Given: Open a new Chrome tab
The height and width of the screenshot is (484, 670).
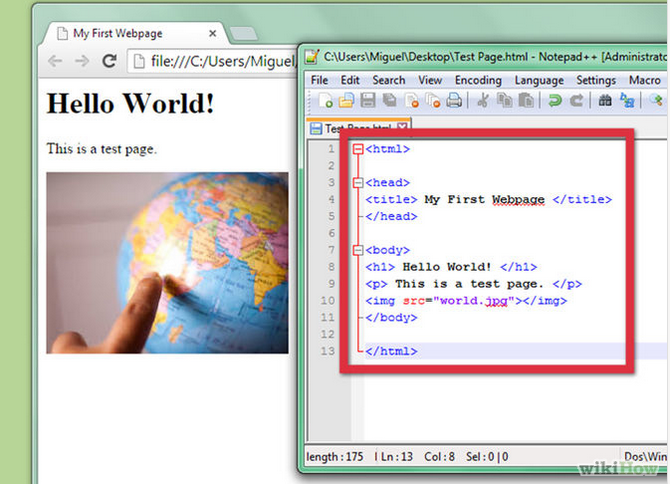Looking at the screenshot, I should 243,33.
